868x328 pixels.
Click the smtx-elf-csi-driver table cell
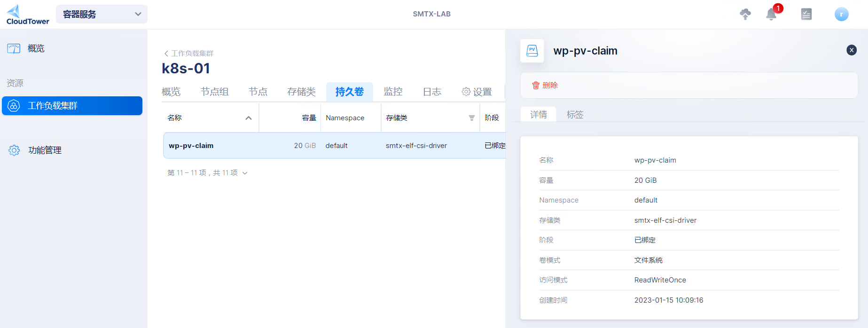point(416,146)
